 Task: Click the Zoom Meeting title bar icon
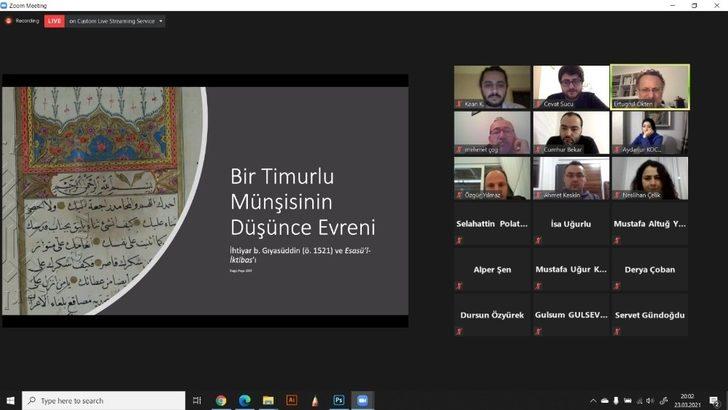[4, 5]
